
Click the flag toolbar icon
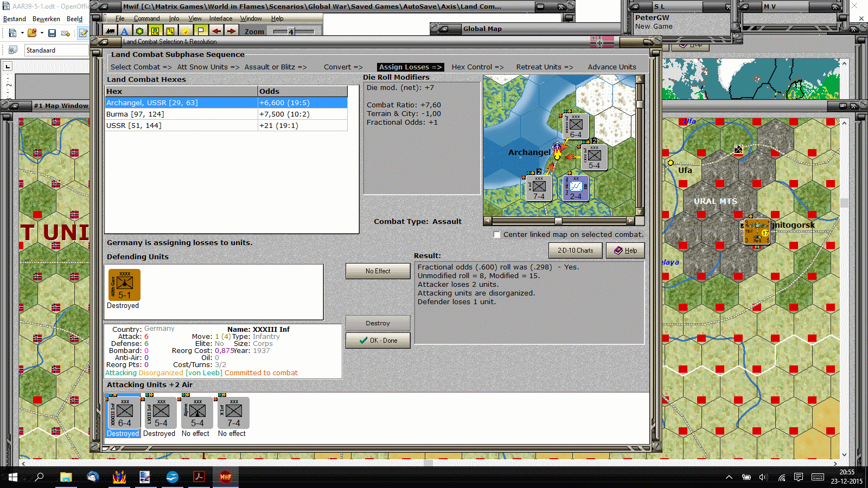(x=201, y=31)
